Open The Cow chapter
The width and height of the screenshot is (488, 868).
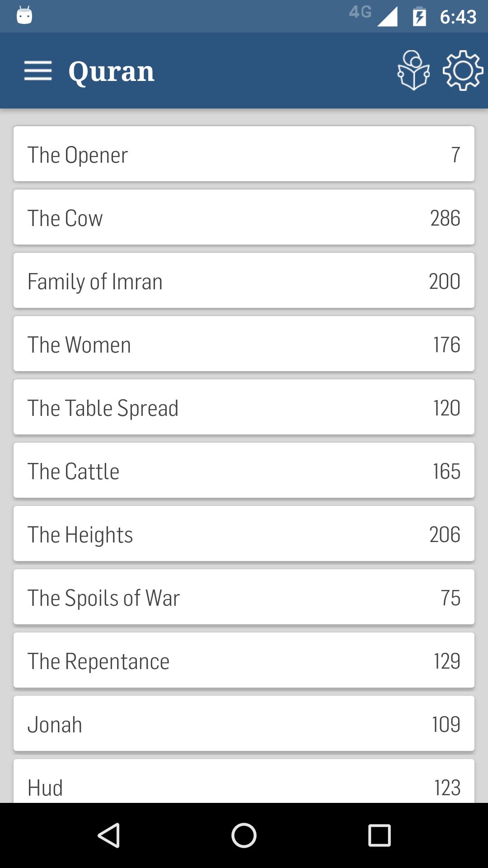click(x=244, y=217)
